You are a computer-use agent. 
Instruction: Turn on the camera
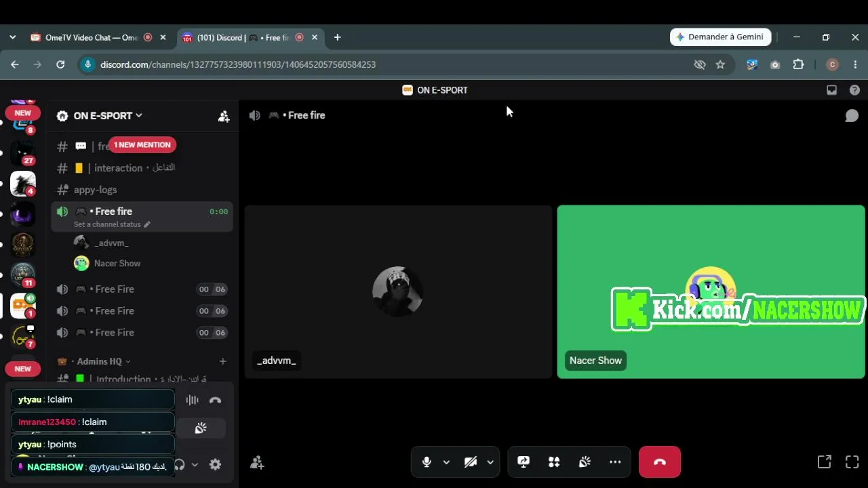[x=470, y=462]
